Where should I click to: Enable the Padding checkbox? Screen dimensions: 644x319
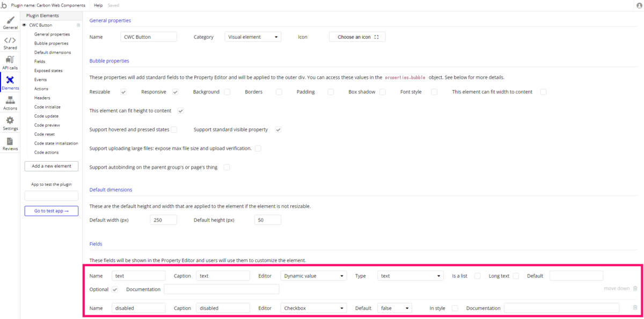331,92
